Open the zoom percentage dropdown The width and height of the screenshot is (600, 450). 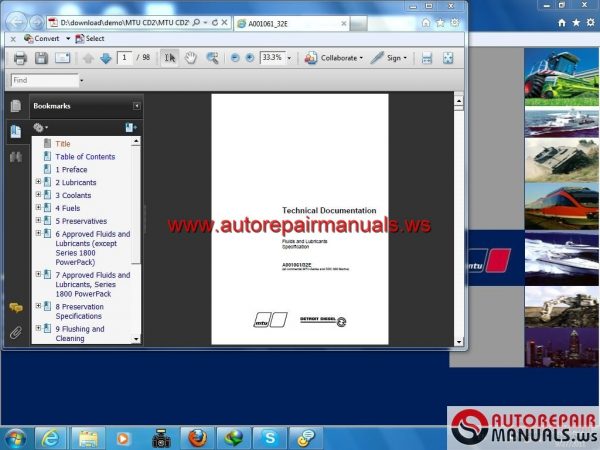pos(289,58)
